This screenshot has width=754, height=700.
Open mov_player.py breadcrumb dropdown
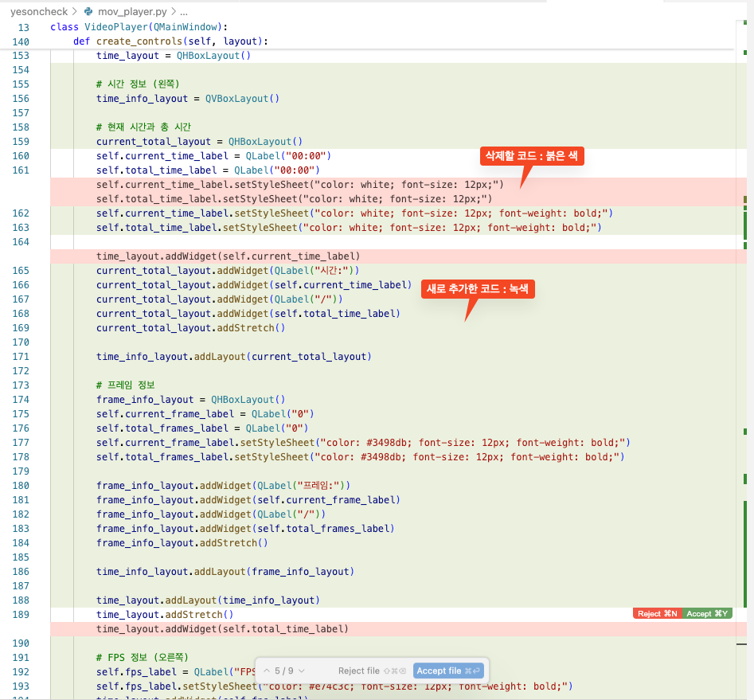(132, 11)
